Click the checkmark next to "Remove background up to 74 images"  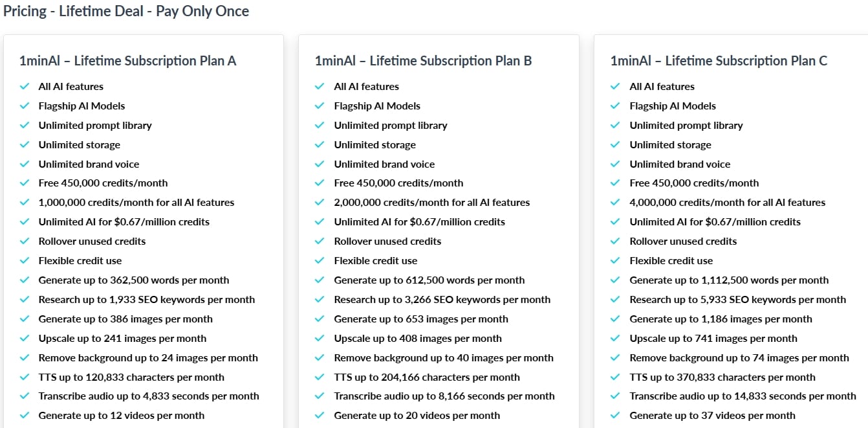pyautogui.click(x=616, y=357)
